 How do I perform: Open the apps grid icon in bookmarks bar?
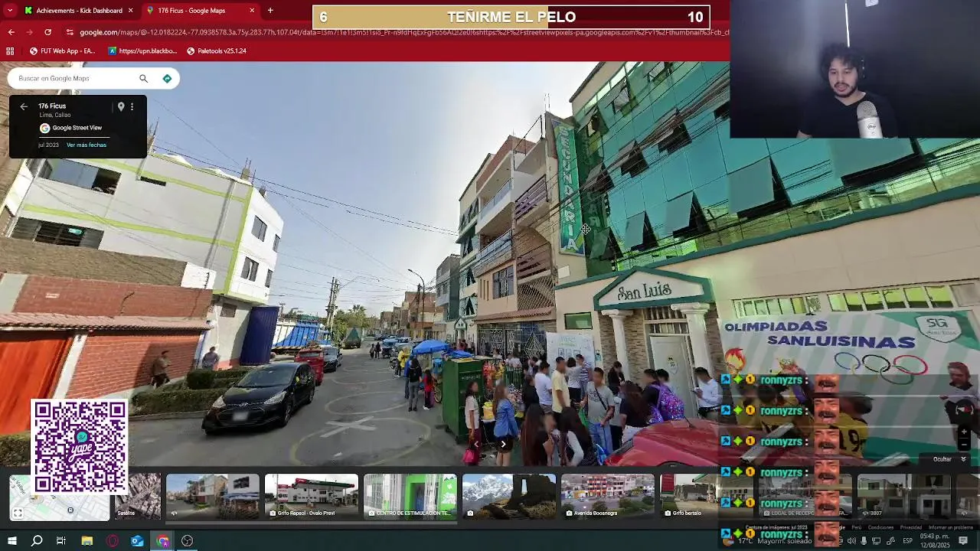click(10, 51)
